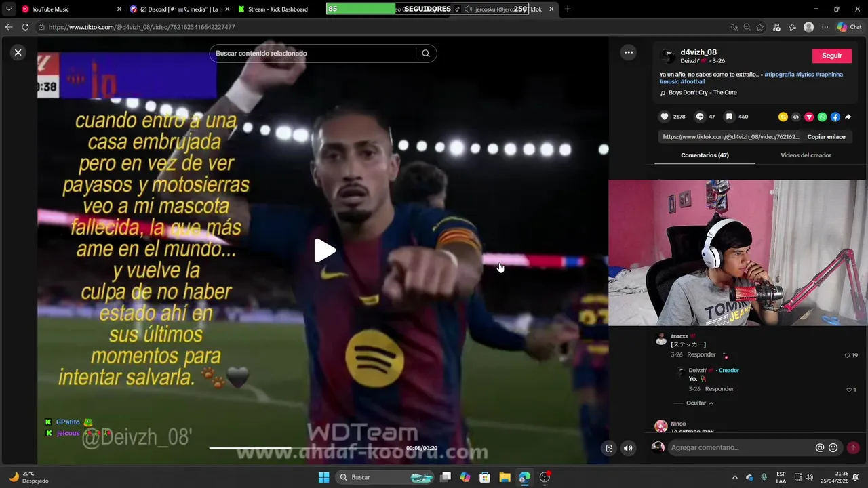The image size is (868, 488).
Task: Open more share options arrow
Action: 848,117
